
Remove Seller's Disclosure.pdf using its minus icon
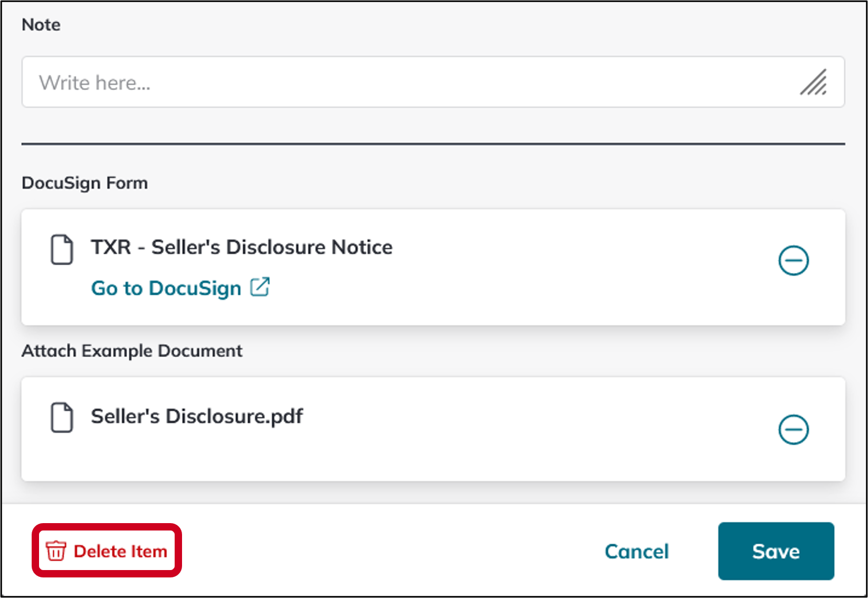[x=794, y=429]
